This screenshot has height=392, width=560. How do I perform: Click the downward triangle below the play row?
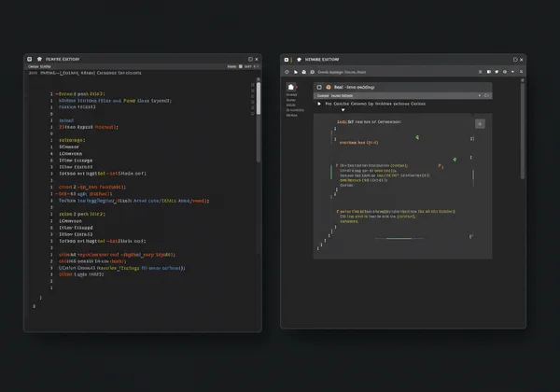pos(343,110)
